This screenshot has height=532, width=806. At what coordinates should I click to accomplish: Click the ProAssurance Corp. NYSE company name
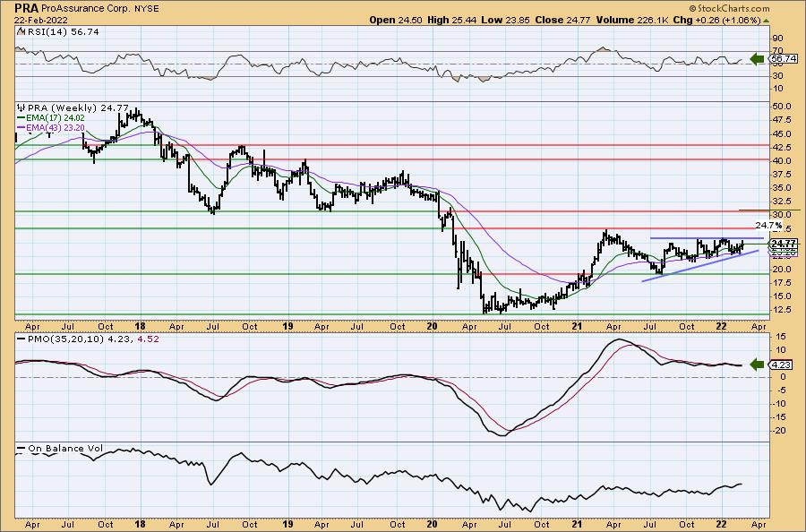99,9
